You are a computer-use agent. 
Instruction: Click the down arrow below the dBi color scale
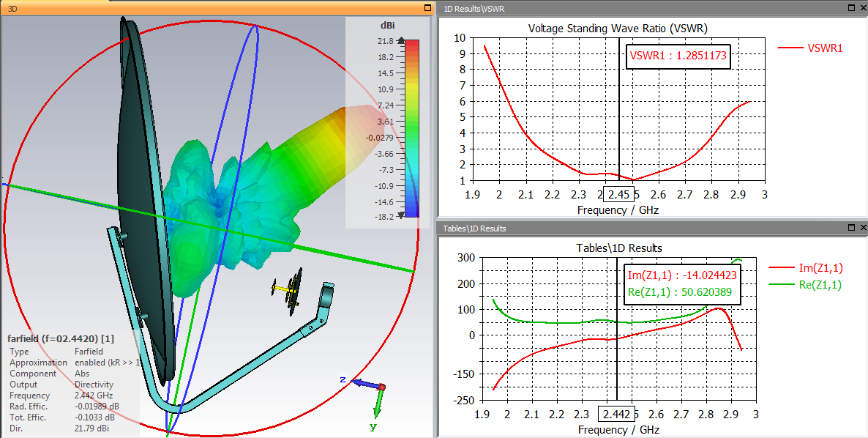click(401, 217)
